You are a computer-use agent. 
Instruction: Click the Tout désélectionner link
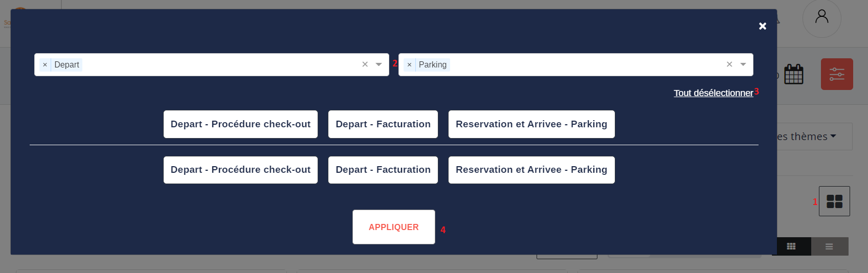pos(713,93)
